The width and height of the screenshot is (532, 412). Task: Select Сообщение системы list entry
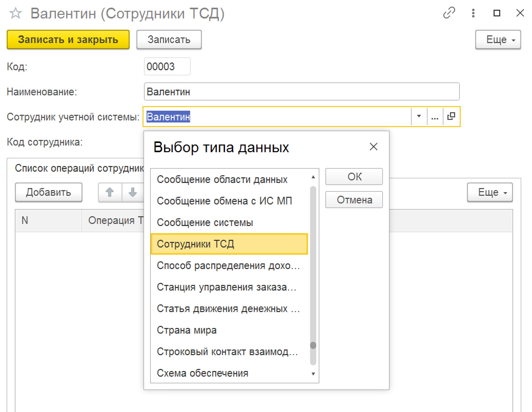(x=229, y=222)
